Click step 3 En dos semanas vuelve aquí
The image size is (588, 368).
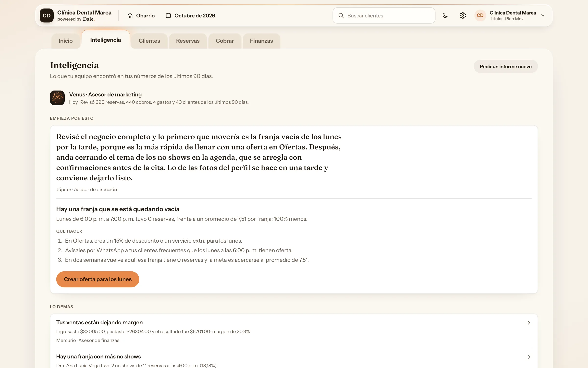pos(187,260)
